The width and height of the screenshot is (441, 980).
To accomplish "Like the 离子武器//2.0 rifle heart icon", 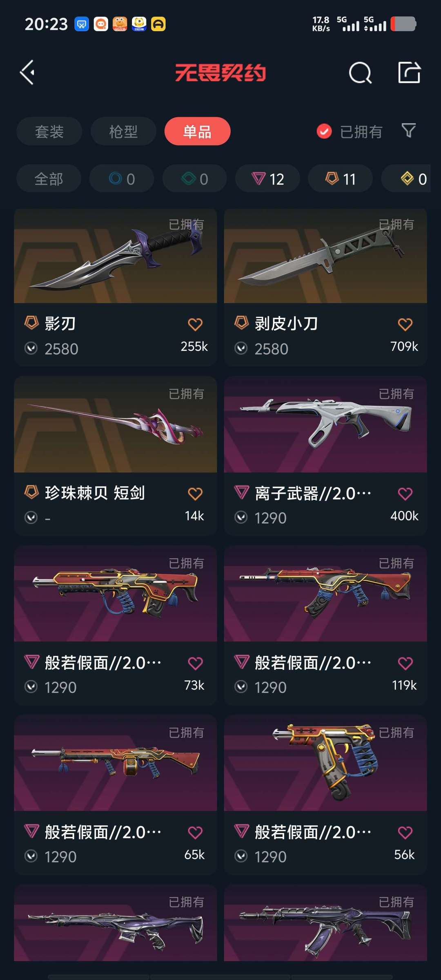I will [405, 494].
